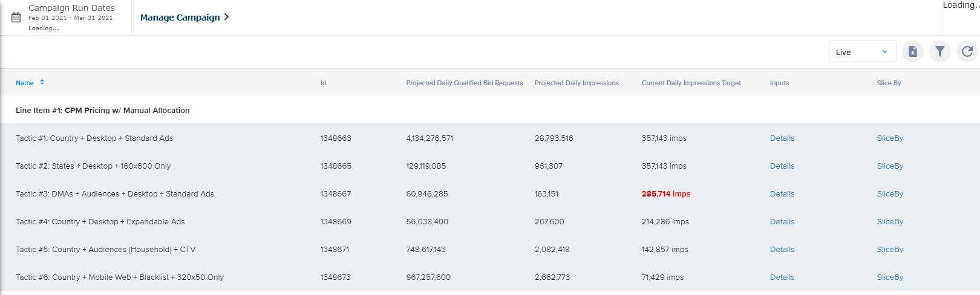Viewport: 980px width, 295px height.
Task: Expand Manage Campaign chevron menu
Action: 226,17
